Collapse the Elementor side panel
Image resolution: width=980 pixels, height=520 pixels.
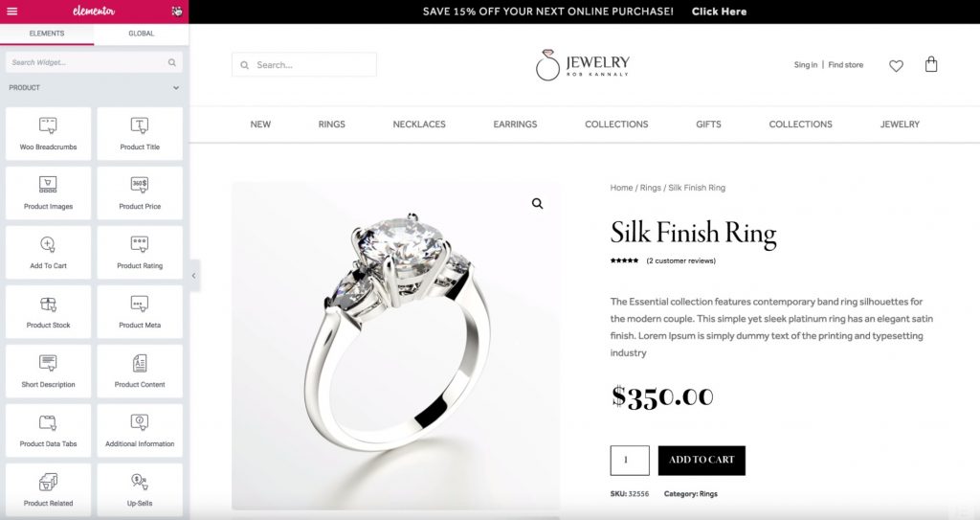193,276
